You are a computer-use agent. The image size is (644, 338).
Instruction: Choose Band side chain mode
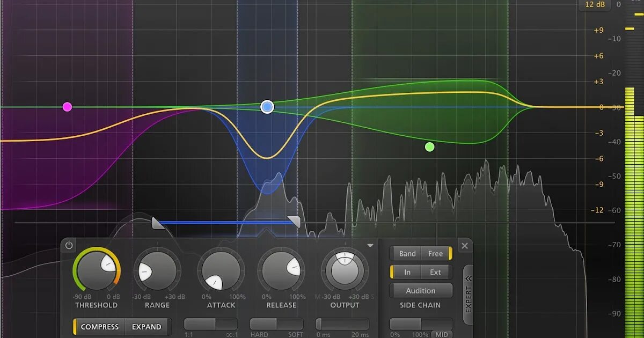407,254
